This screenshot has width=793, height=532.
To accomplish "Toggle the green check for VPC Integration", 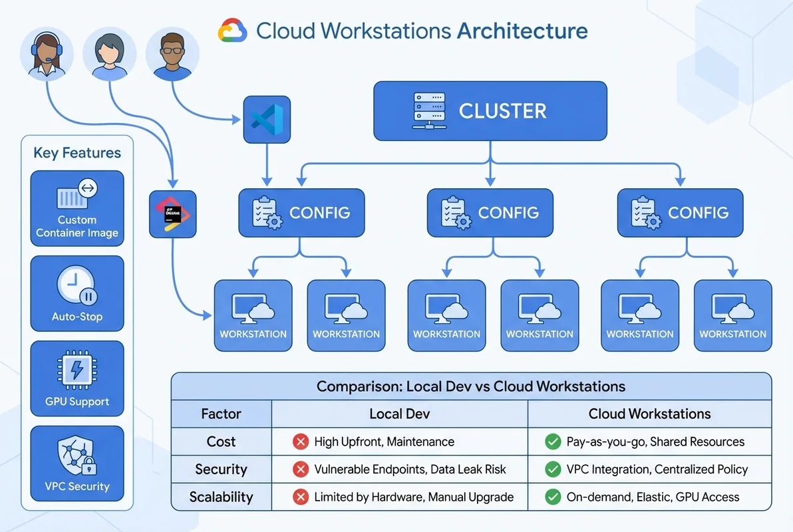I will (x=553, y=469).
